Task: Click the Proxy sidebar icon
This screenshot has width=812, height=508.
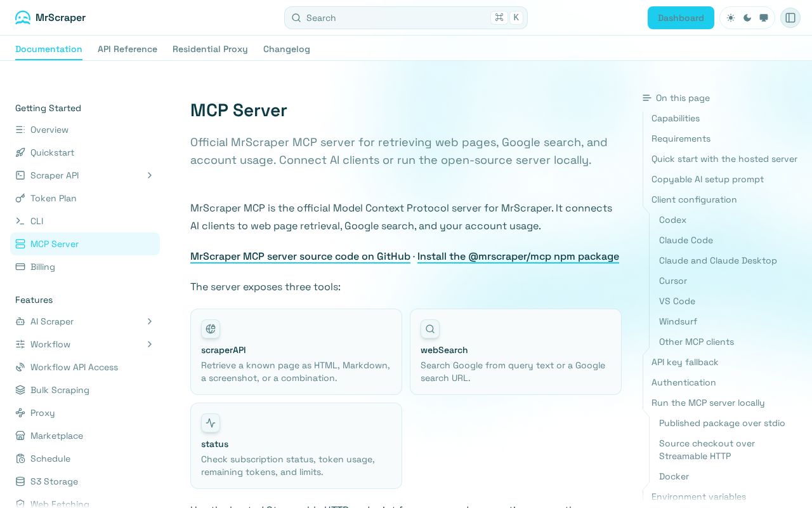Action: coord(20,413)
